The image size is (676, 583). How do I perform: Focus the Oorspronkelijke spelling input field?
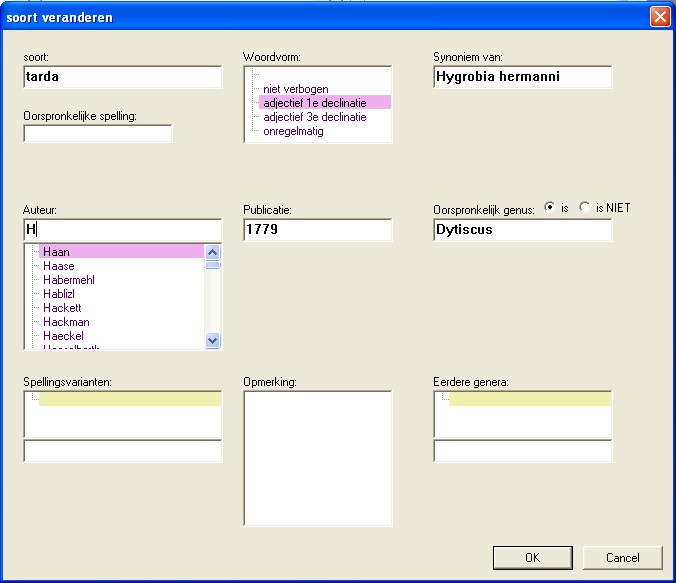point(97,134)
